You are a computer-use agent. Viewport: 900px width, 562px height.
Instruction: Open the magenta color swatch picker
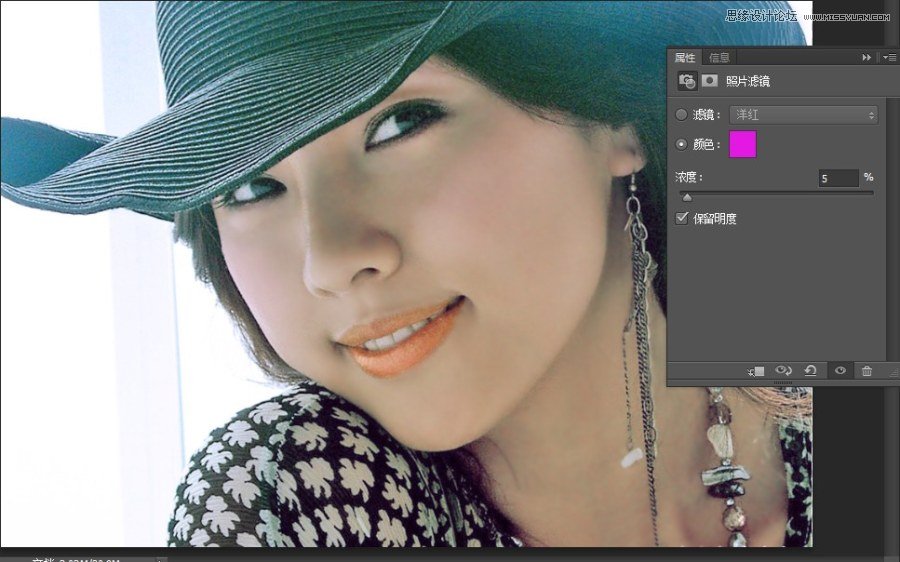(743, 144)
